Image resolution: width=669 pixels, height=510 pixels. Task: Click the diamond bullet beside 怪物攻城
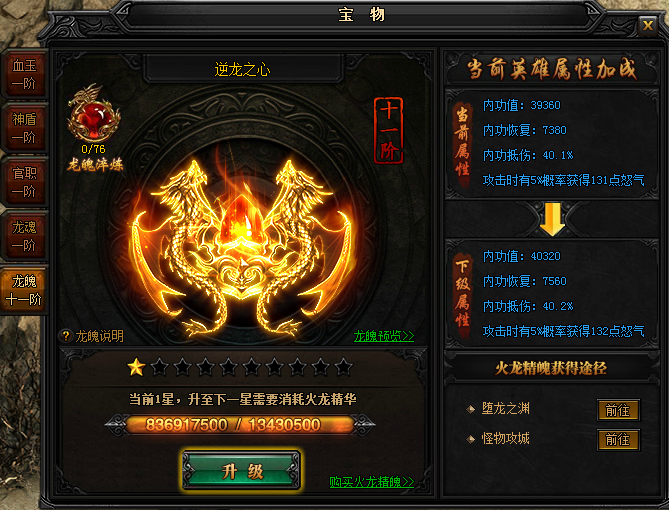point(471,439)
